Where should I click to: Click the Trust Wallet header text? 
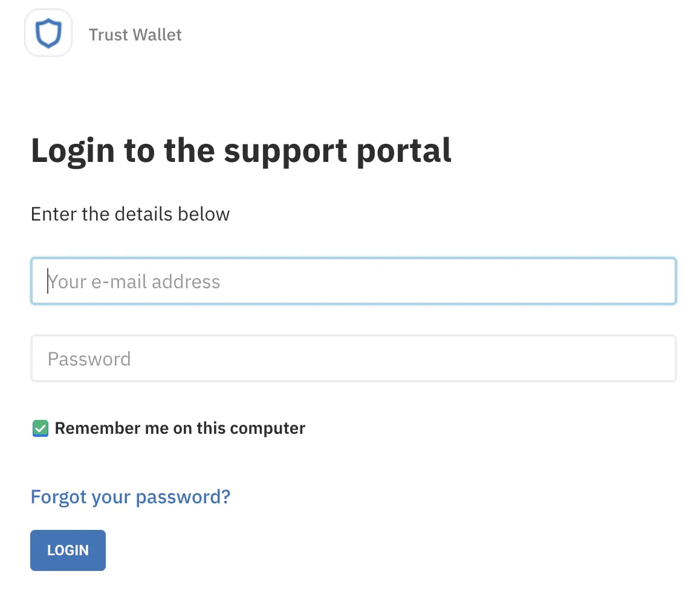click(x=135, y=34)
